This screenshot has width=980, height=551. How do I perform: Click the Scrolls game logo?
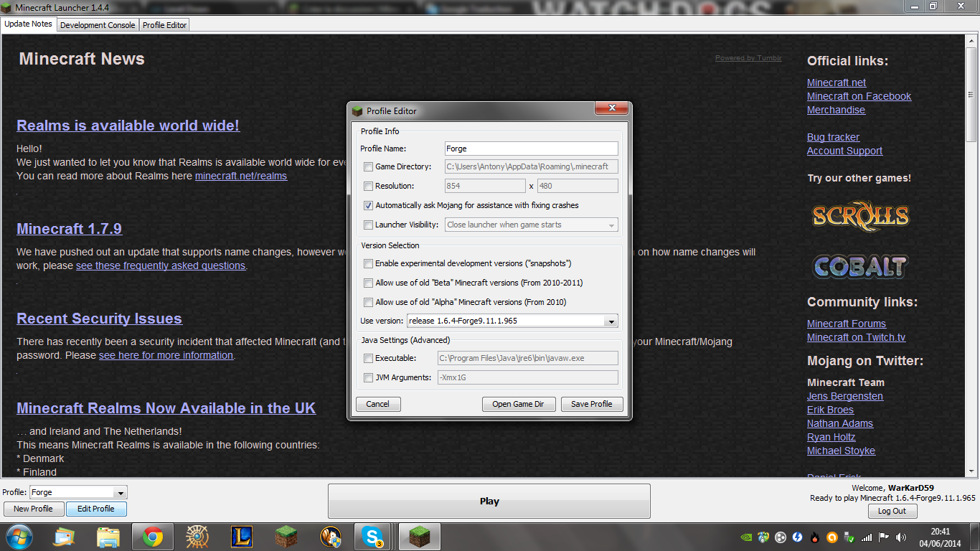click(x=860, y=216)
